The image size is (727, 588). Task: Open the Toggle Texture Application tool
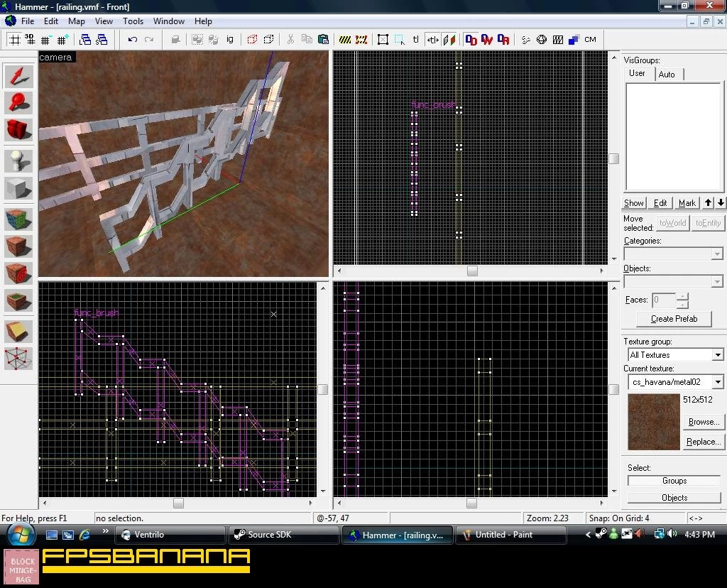pos(18,219)
